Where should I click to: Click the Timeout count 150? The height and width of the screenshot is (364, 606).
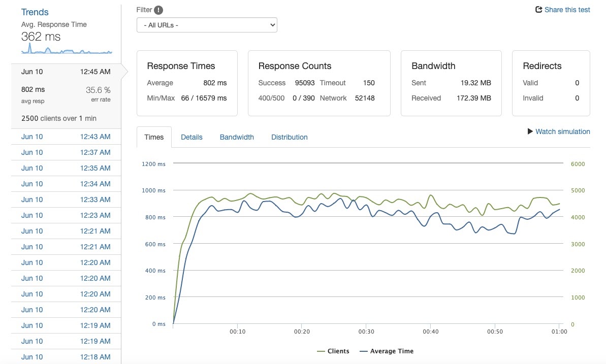(369, 83)
